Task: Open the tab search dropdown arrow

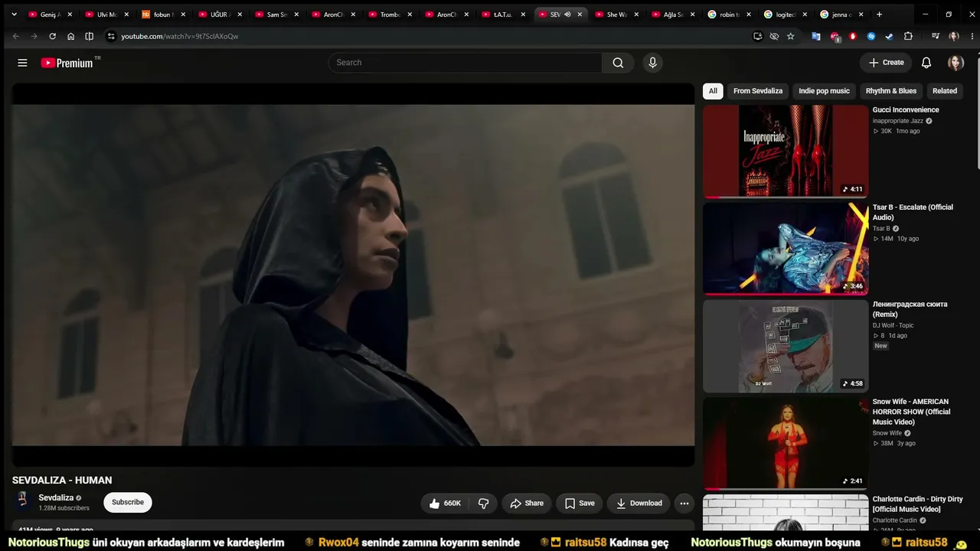Action: pos(14,15)
